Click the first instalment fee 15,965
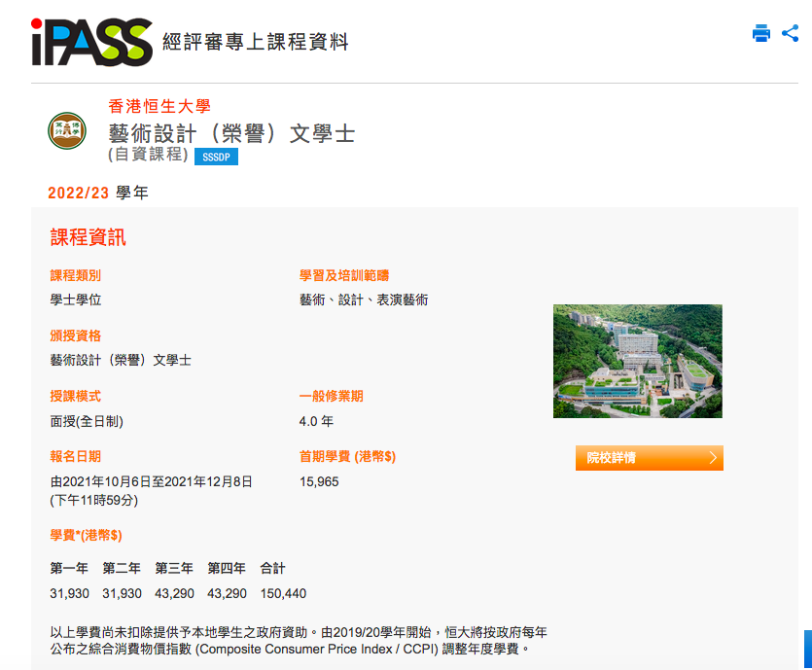 click(x=319, y=481)
